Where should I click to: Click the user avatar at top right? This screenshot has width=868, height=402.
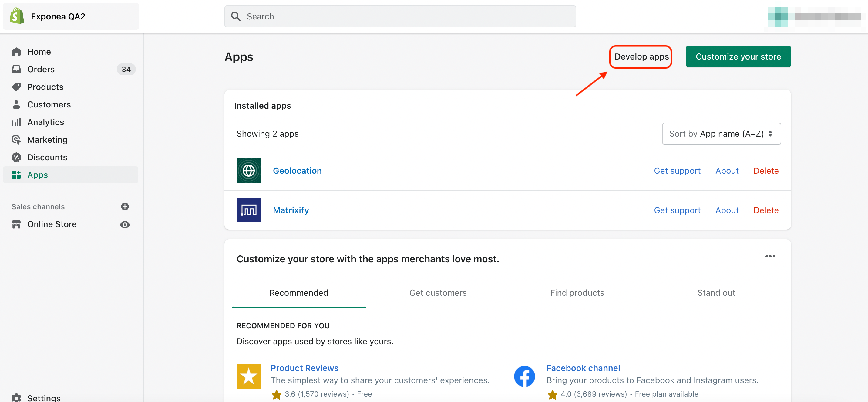[x=777, y=16]
